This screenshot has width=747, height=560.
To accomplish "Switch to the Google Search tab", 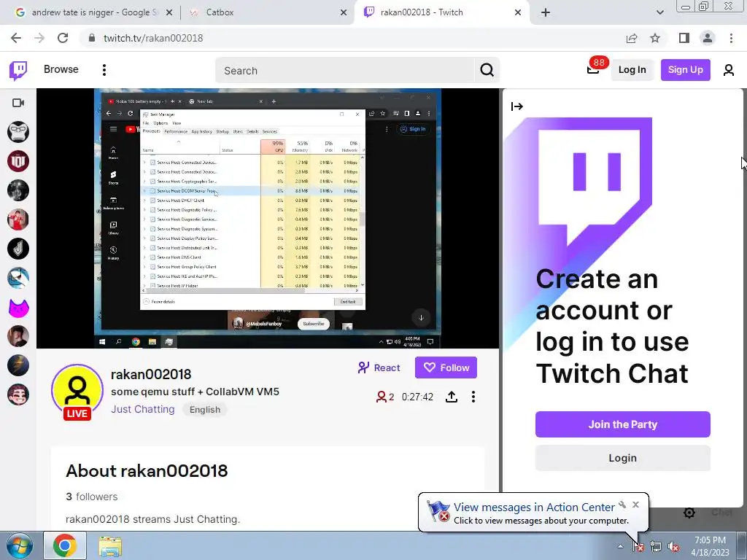I will coord(94,12).
